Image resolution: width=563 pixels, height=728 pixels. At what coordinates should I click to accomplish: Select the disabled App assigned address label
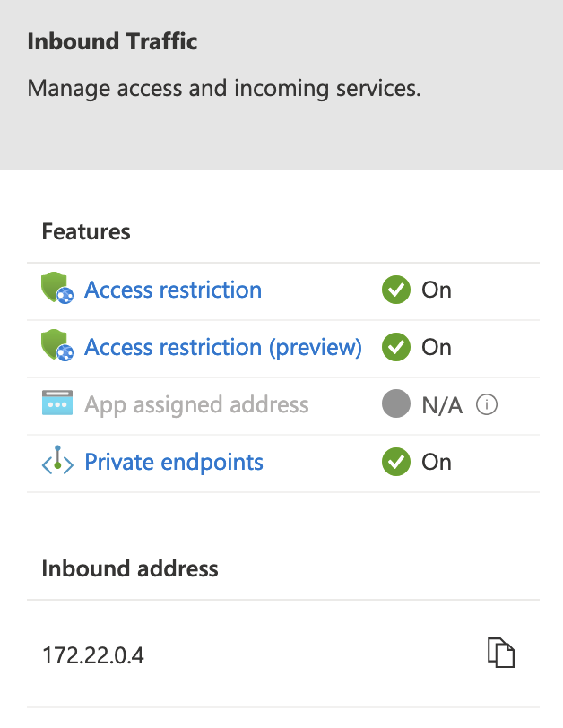coord(196,404)
